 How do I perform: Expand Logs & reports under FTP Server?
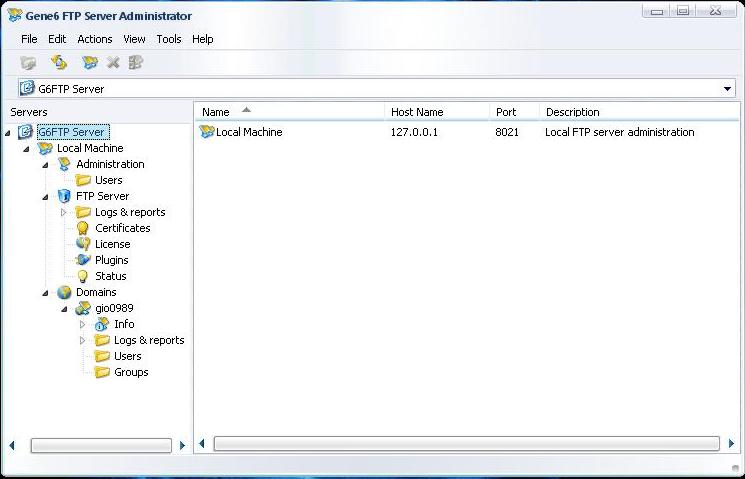[63, 212]
